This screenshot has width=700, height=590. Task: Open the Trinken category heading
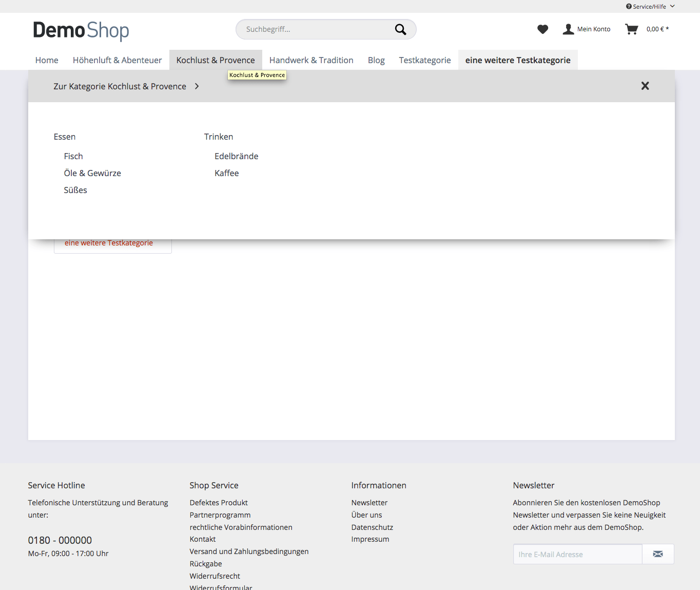pos(219,137)
